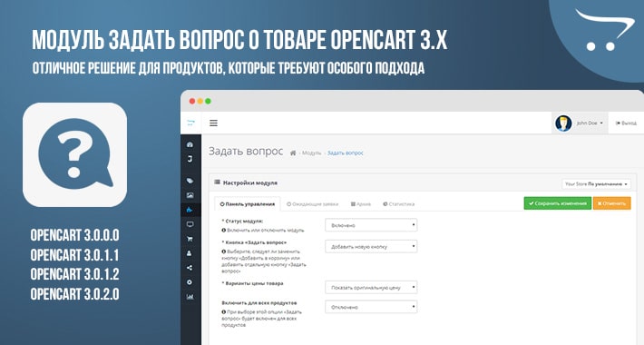Click the info icon under Включить для всех продуктов
This screenshot has height=345, width=644.
224,312
